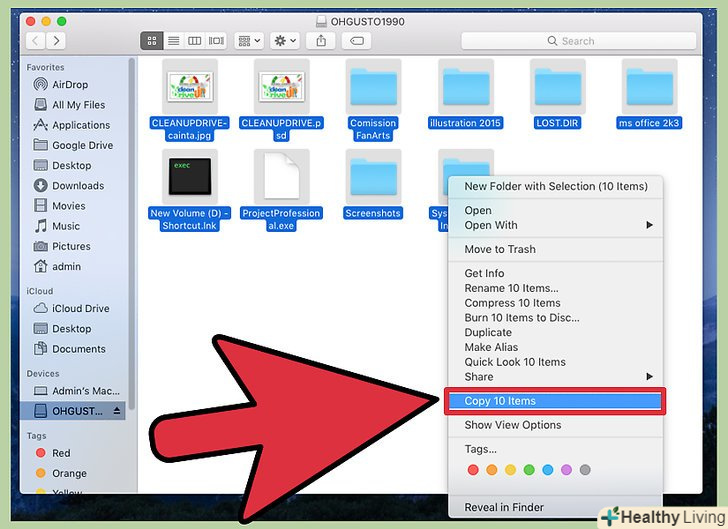Click the Share button in the Finder toolbar

(x=321, y=41)
